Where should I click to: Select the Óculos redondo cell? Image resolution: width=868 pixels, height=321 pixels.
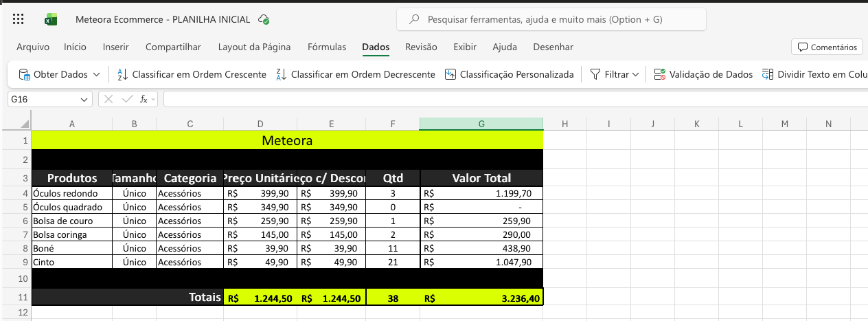pos(72,194)
